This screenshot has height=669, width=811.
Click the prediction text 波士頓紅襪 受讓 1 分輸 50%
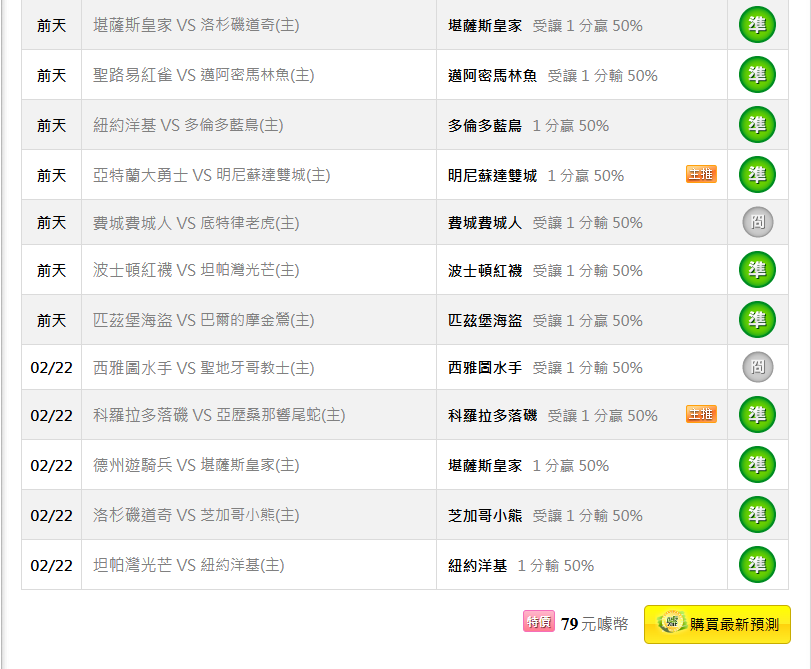pyautogui.click(x=545, y=270)
